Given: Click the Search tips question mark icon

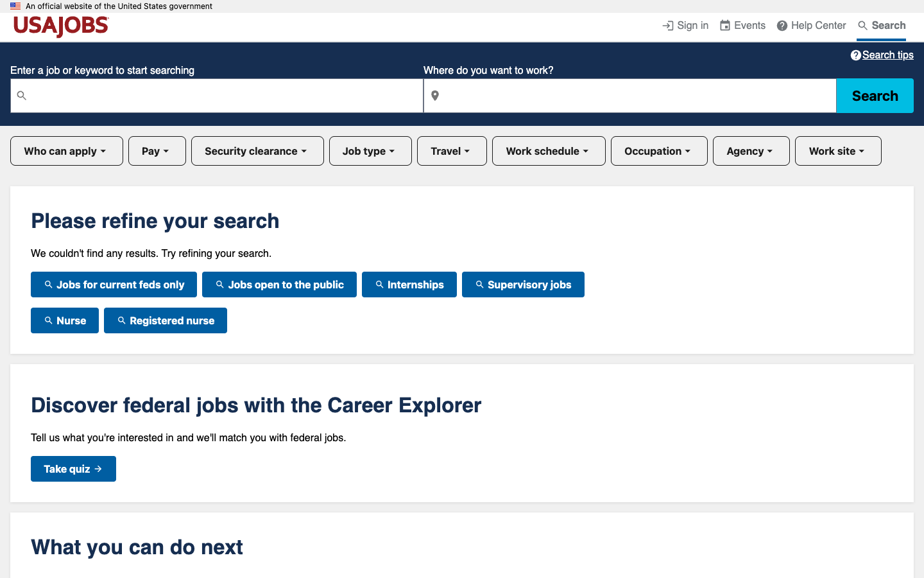Looking at the screenshot, I should 855,55.
